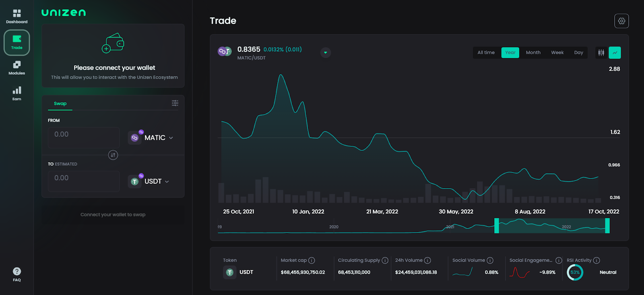Screen dimensions: 644x295
Task: Click the MATIC/USDT pair label
Action: tap(252, 58)
